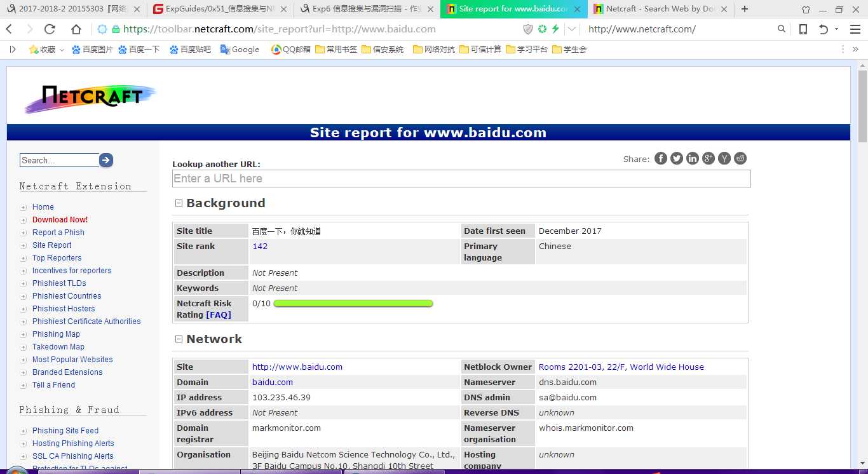Click the green padlock in the address bar
The width and height of the screenshot is (868, 474).
[116, 29]
